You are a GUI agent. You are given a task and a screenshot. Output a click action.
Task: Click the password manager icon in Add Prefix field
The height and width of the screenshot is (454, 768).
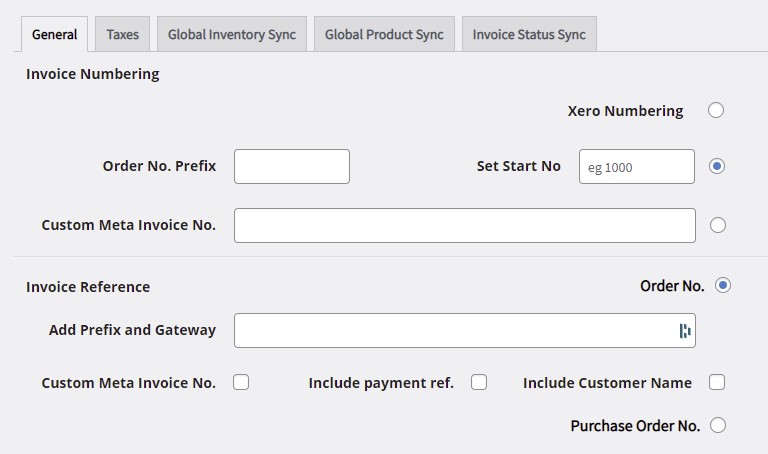click(685, 331)
